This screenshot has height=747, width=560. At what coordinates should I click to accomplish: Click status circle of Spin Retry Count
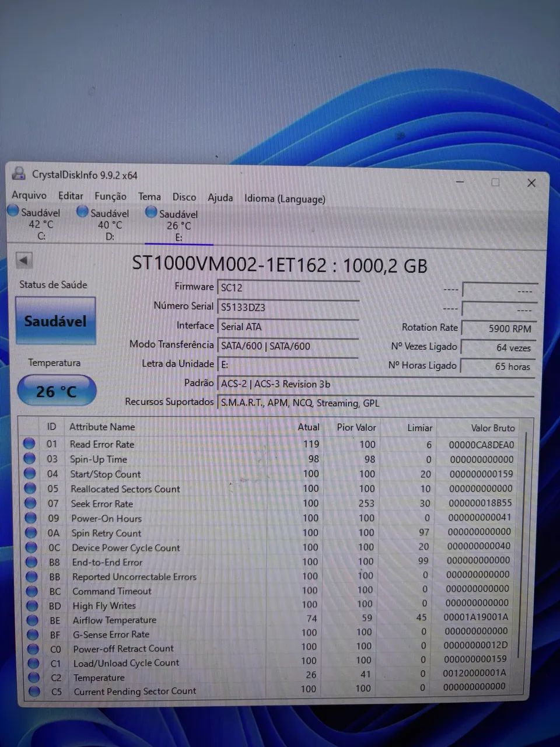[31, 532]
